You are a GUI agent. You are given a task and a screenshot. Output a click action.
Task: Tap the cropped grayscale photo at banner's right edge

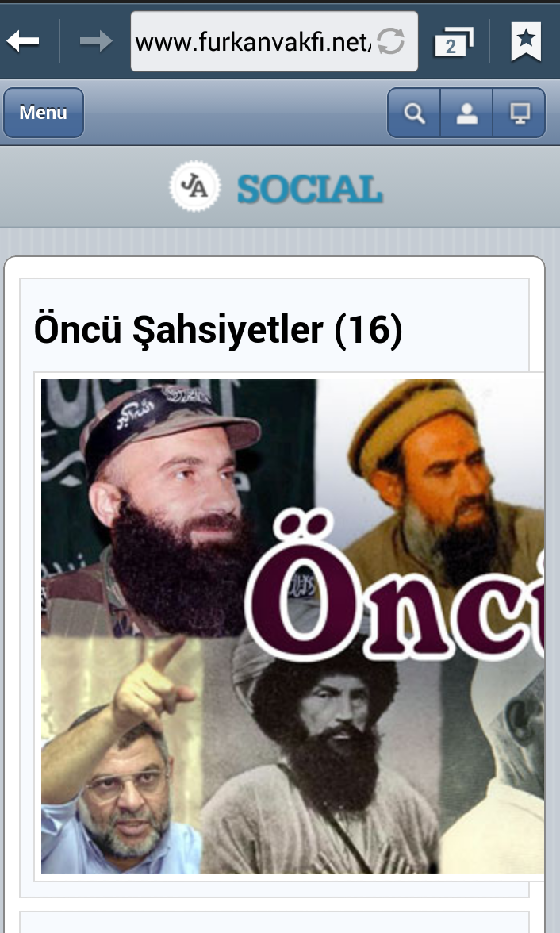click(494, 768)
